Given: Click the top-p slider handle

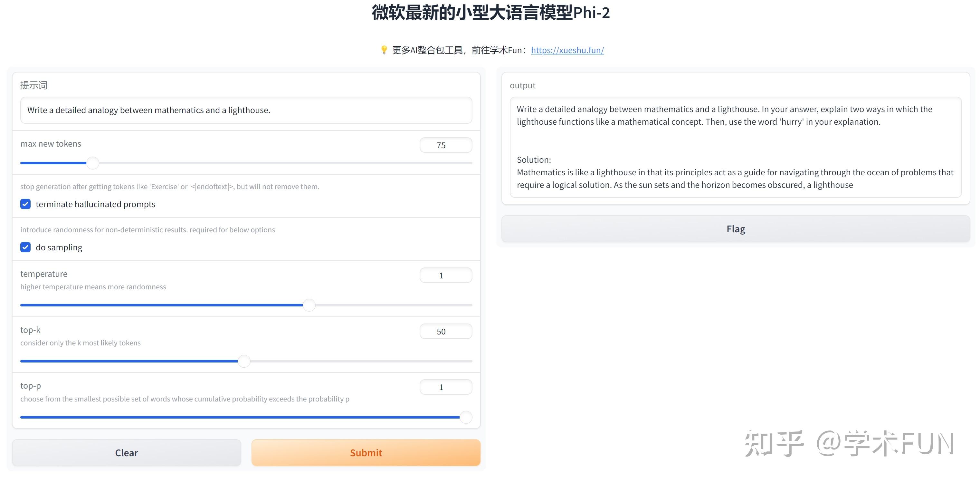Looking at the screenshot, I should click(x=466, y=417).
